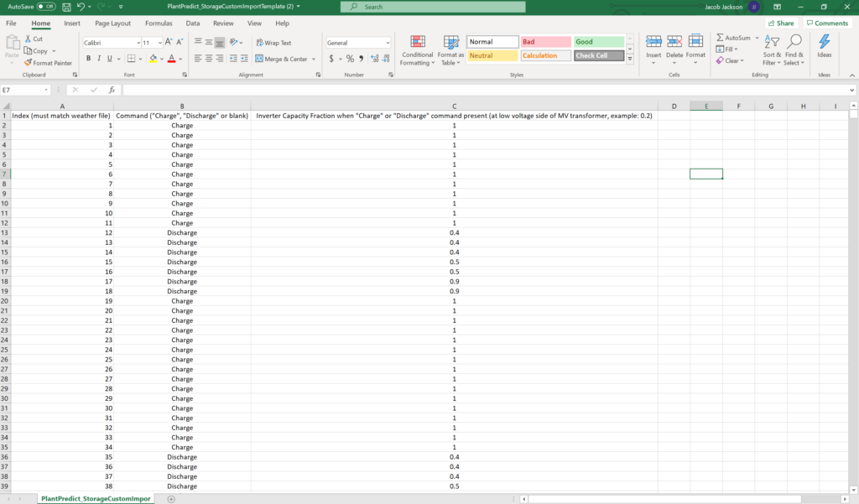Click the AutoSum button

point(733,38)
